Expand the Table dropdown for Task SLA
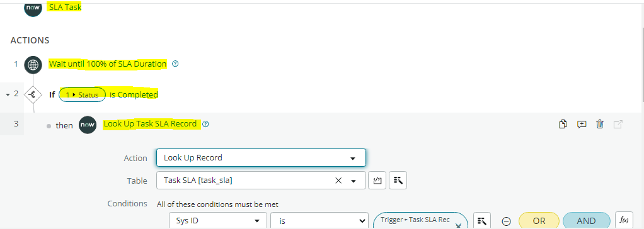The height and width of the screenshot is (229, 644). point(353,181)
